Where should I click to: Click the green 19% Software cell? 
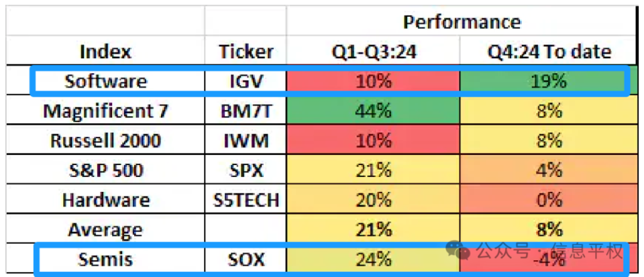point(548,82)
